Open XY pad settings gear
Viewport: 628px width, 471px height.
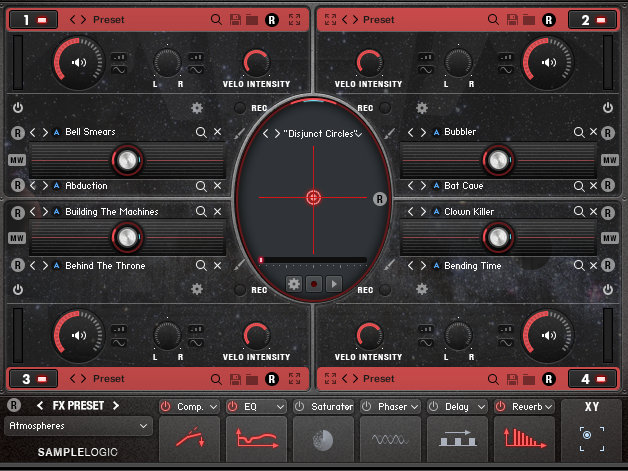[294, 284]
